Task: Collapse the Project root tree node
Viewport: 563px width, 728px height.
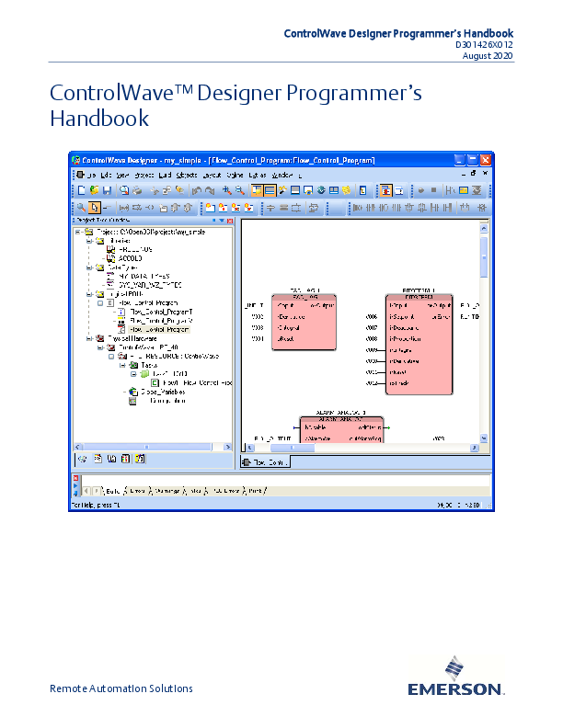Action: click(x=78, y=232)
